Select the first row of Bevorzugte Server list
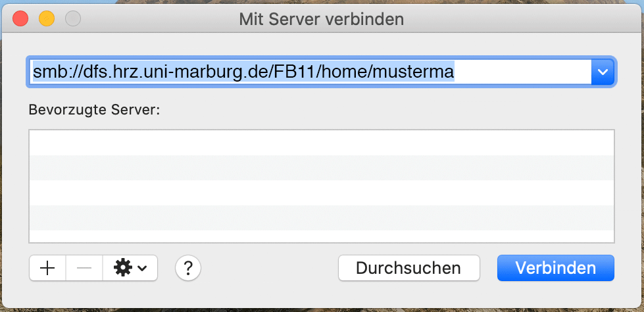644x312 pixels. [322, 143]
